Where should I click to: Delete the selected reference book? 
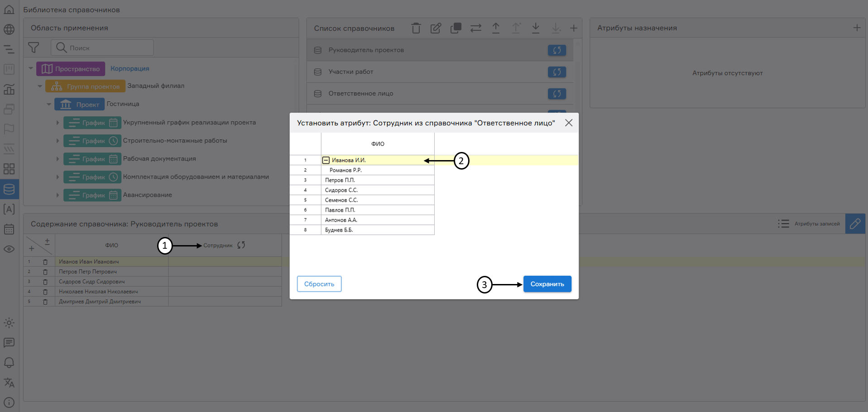416,28
